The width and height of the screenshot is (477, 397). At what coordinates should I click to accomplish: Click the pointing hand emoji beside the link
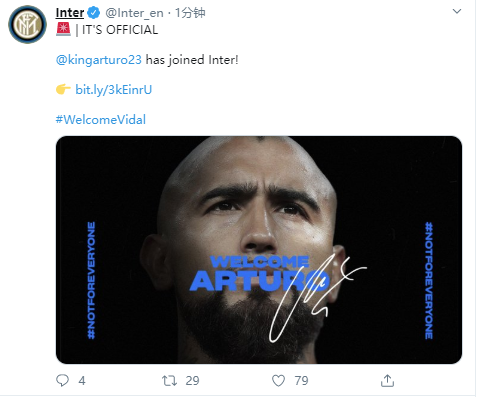[x=63, y=89]
